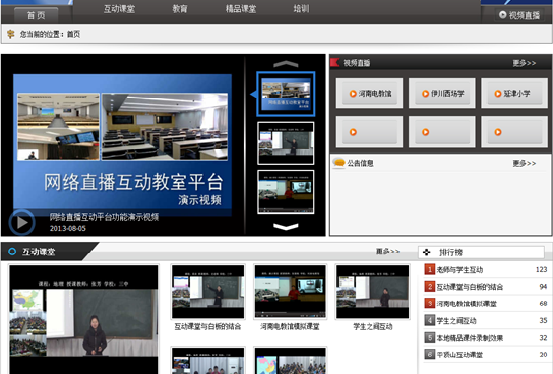The image size is (553, 374).
Task: Click the middle empty live stream button in second row
Action: tap(442, 132)
